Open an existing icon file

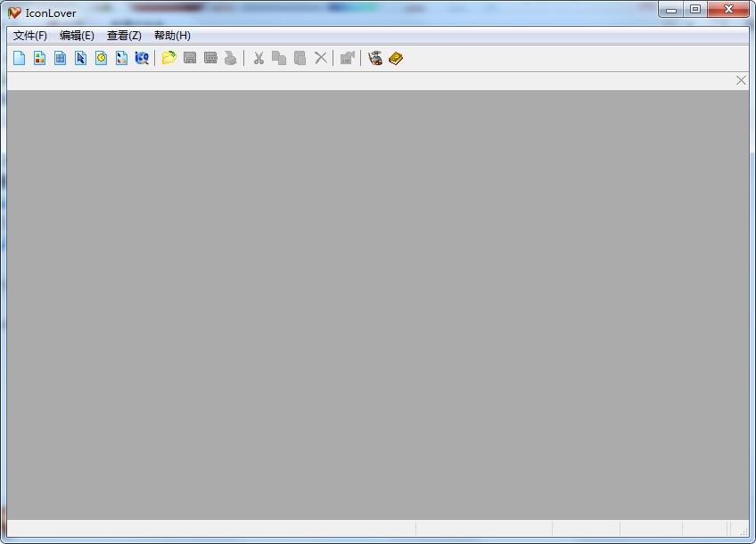tap(168, 58)
